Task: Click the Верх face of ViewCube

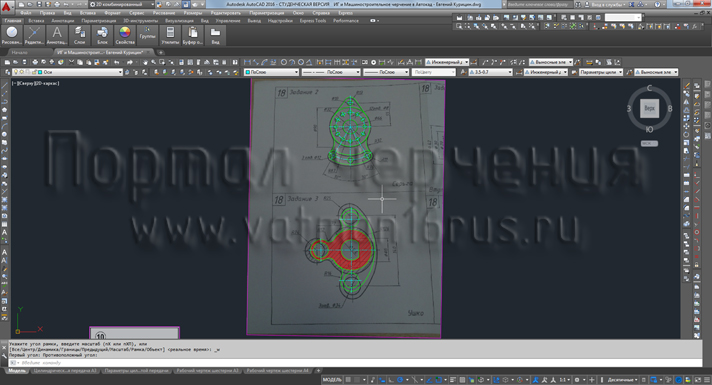Action: point(649,109)
